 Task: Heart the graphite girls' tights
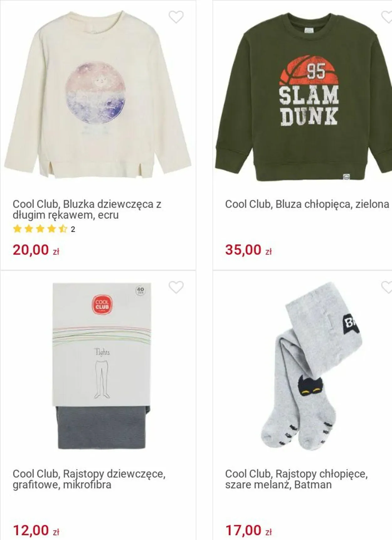point(176,287)
